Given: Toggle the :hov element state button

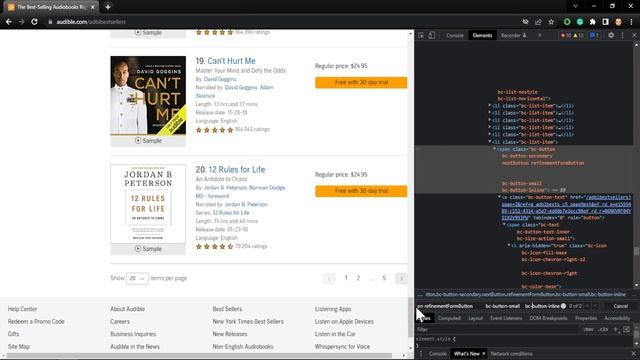Looking at the screenshot, I should [x=588, y=329].
